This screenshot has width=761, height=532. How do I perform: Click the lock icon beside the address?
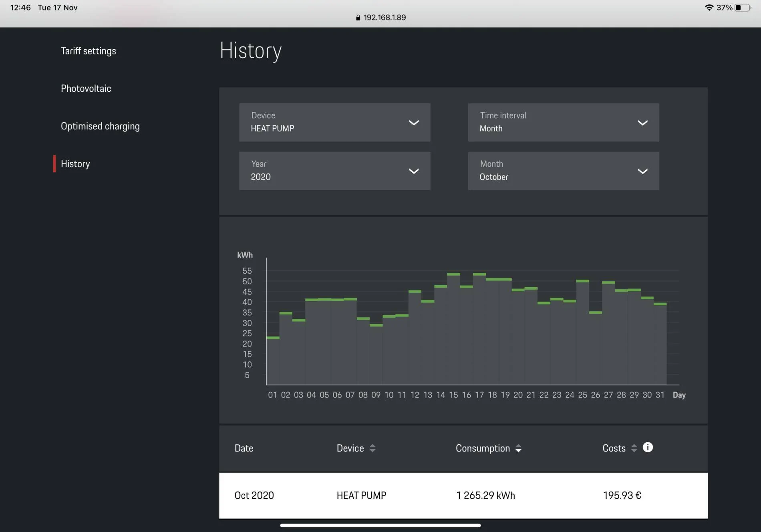(358, 18)
